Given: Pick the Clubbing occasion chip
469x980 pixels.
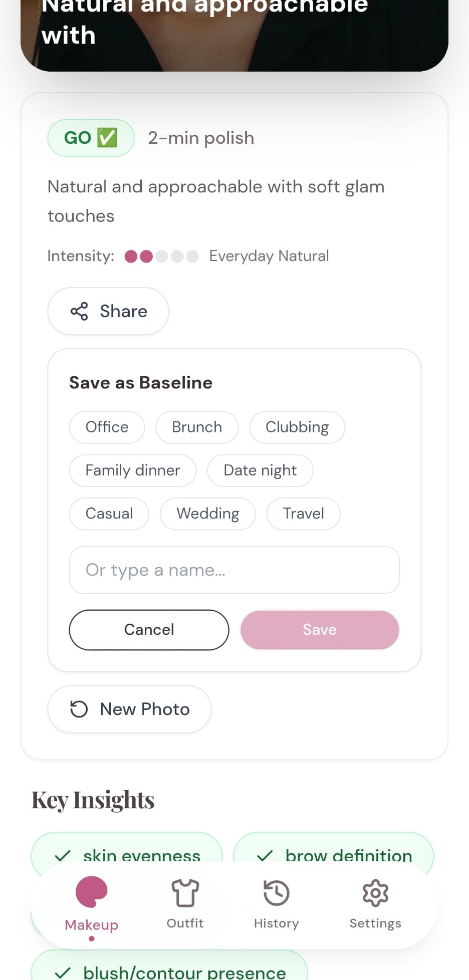Looking at the screenshot, I should (297, 427).
